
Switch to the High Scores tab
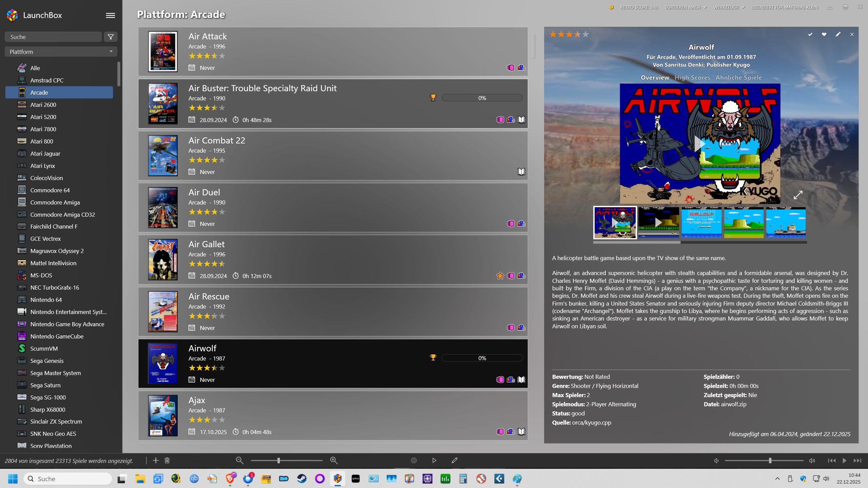[x=692, y=77]
